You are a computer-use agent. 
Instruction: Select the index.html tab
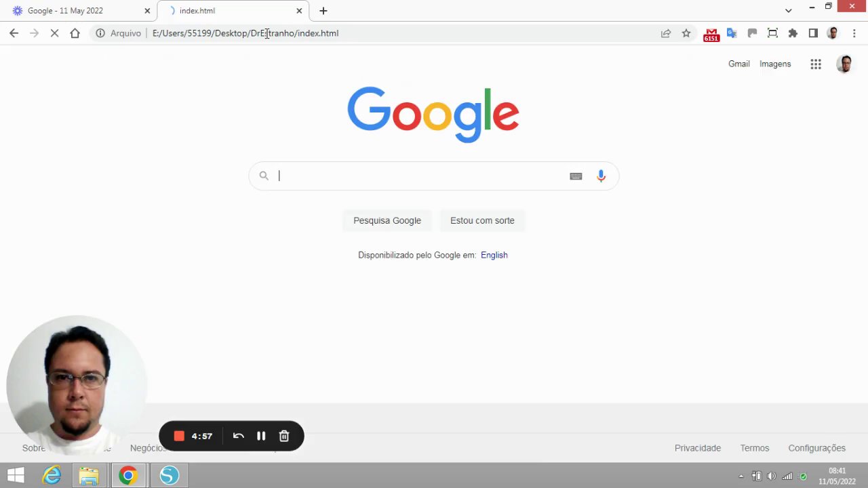coord(233,11)
